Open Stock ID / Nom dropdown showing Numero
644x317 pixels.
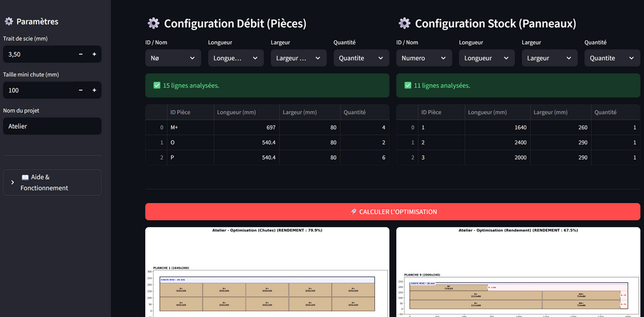[424, 58]
